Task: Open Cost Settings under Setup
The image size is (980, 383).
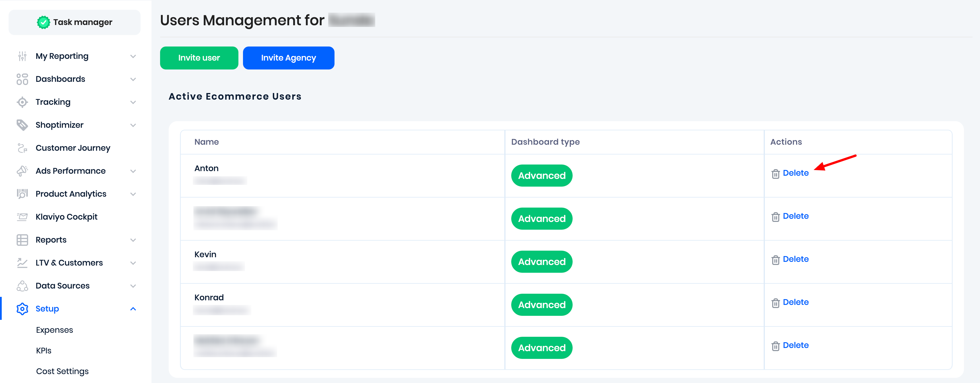Action: [62, 371]
